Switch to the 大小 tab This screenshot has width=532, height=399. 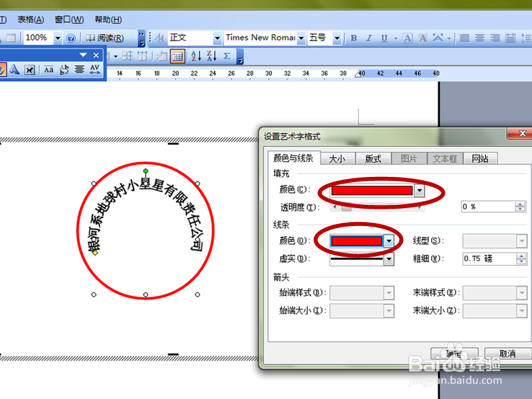click(x=338, y=158)
